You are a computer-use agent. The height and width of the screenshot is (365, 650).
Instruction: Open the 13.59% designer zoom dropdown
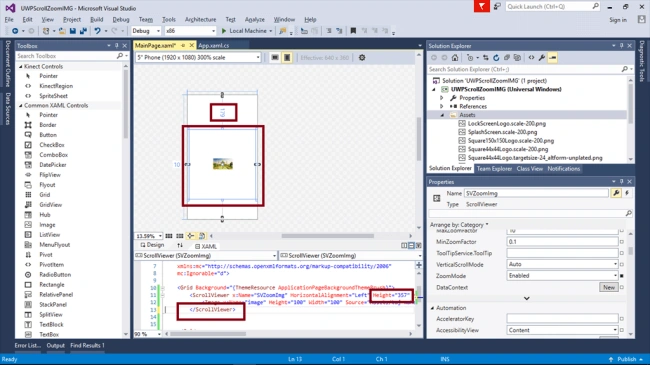pos(149,236)
